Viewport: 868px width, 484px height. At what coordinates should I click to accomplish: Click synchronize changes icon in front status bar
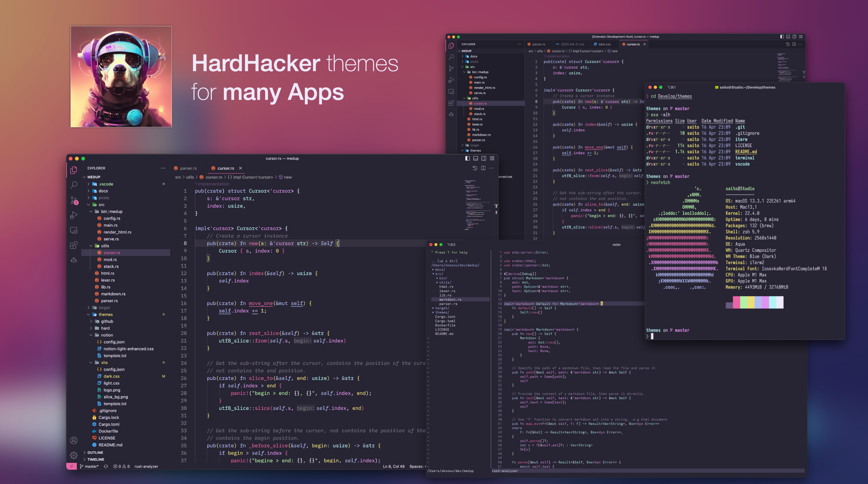click(106, 466)
